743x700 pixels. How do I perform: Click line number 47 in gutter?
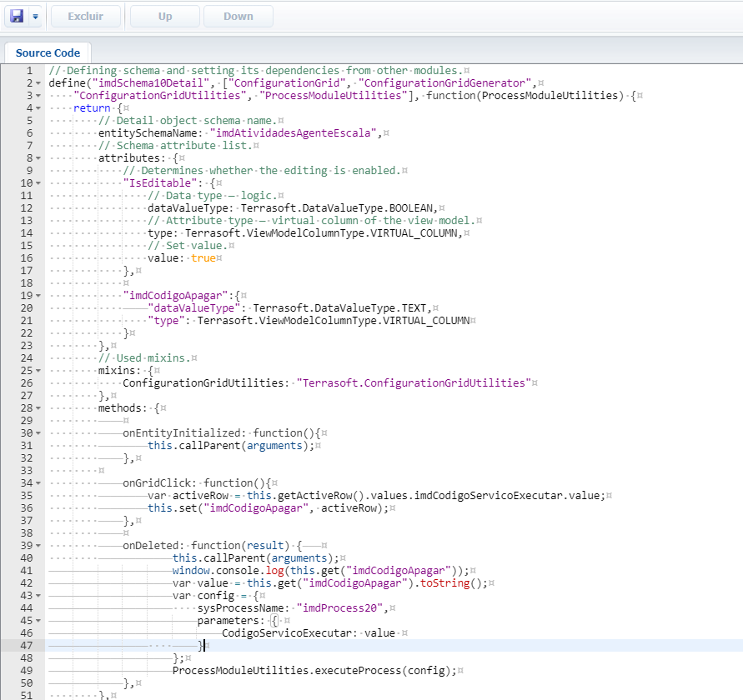pyautogui.click(x=27, y=646)
